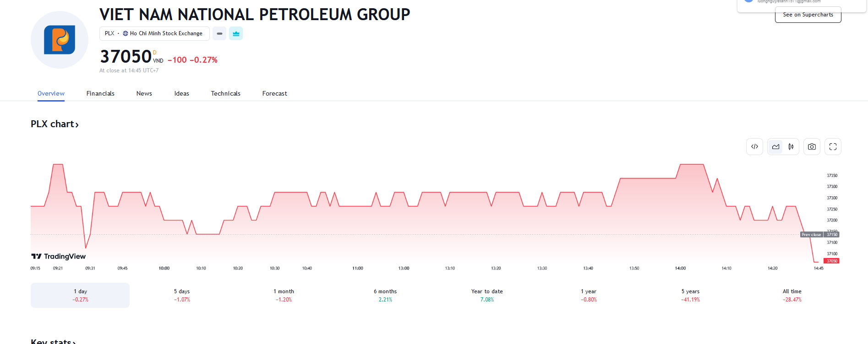Click the Prev close price label
Image resolution: width=868 pixels, height=344 pixels.
[x=811, y=235]
